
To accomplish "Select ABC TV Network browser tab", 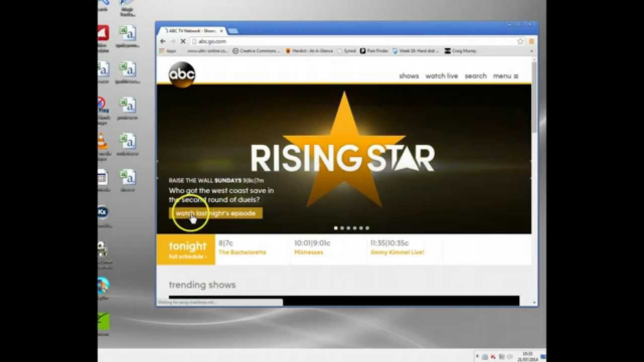I will [x=192, y=31].
